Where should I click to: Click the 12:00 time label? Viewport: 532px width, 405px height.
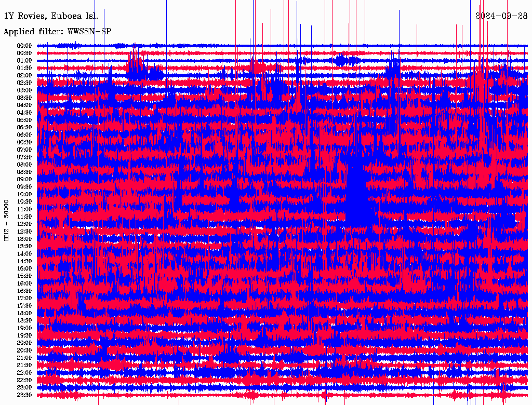click(x=24, y=224)
